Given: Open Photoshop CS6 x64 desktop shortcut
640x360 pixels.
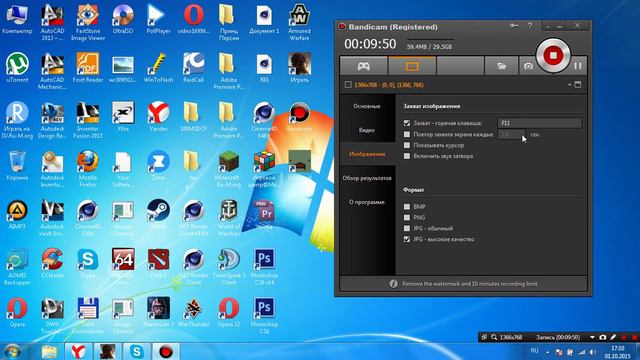Looking at the screenshot, I should (x=264, y=267).
